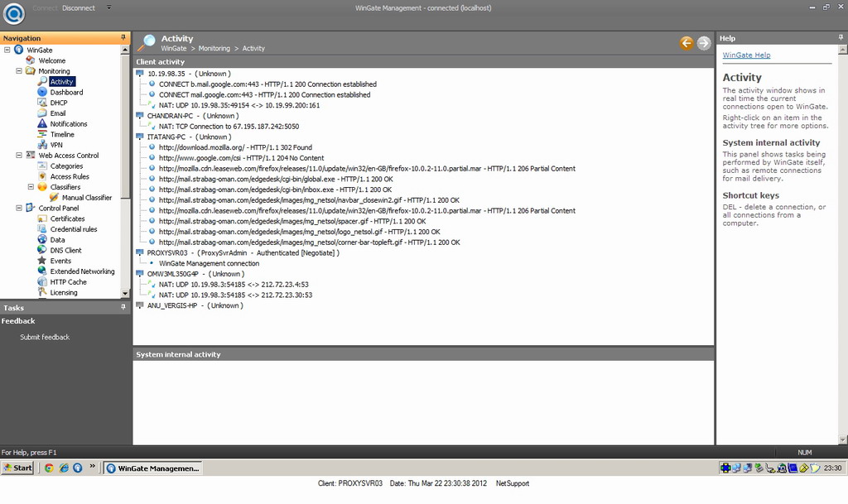Click the WinGate logo icon in title bar
This screenshot has width=848, height=504.
click(x=14, y=13)
